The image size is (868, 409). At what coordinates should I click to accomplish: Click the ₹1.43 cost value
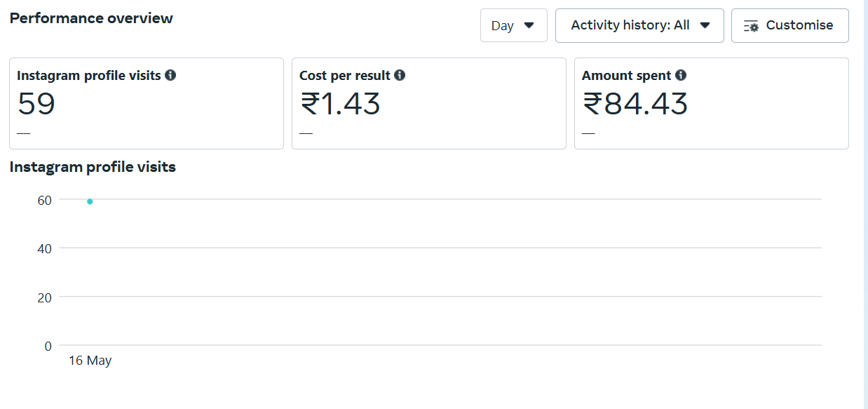point(340,104)
